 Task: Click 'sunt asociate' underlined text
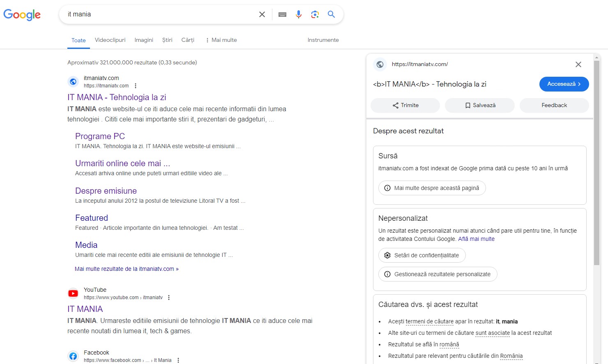coord(493,333)
